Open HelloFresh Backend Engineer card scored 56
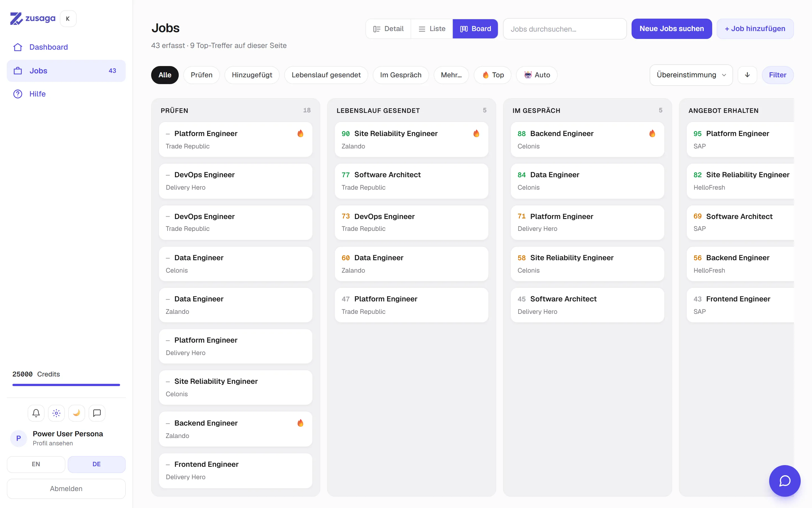The width and height of the screenshot is (812, 508). coord(740,264)
